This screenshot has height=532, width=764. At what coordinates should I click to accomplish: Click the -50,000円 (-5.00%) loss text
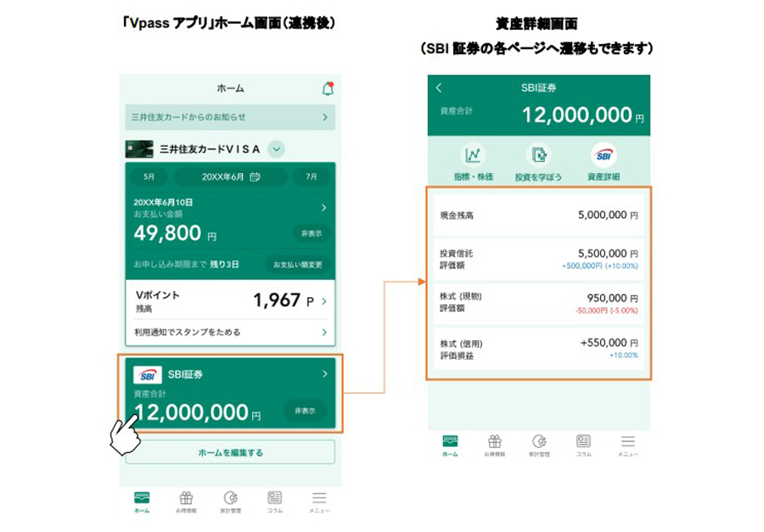click(606, 311)
